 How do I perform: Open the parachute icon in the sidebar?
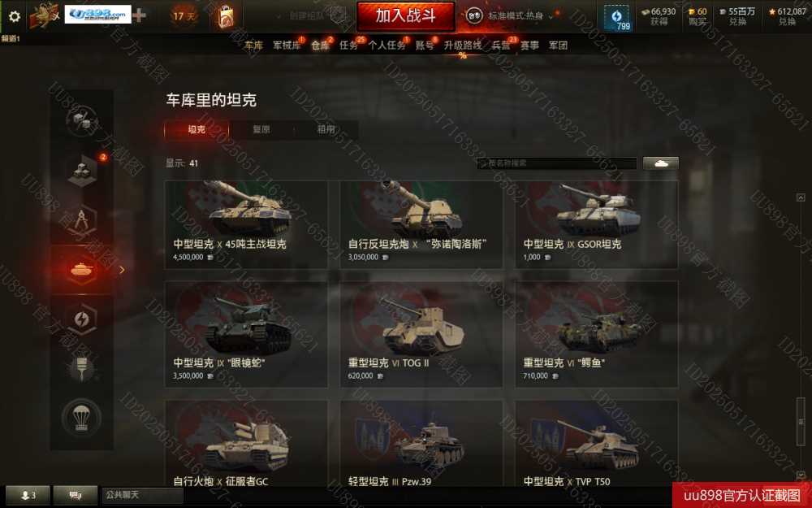click(x=81, y=417)
